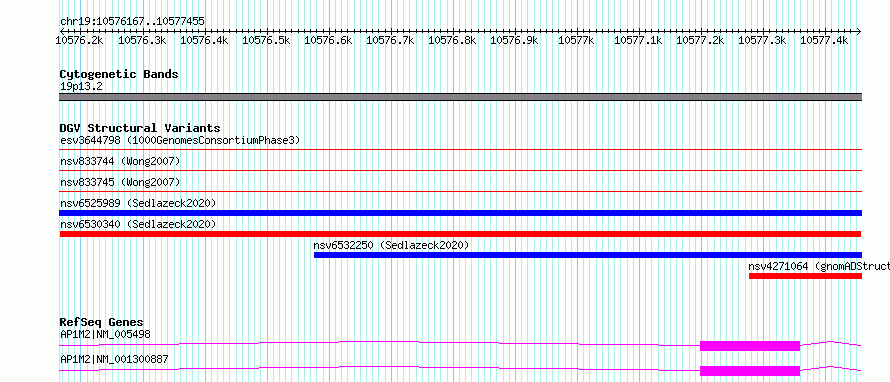Click the 10577.1k ruler tick label
Image resolution: width=890 pixels, height=382 pixels.
pyautogui.click(x=638, y=40)
